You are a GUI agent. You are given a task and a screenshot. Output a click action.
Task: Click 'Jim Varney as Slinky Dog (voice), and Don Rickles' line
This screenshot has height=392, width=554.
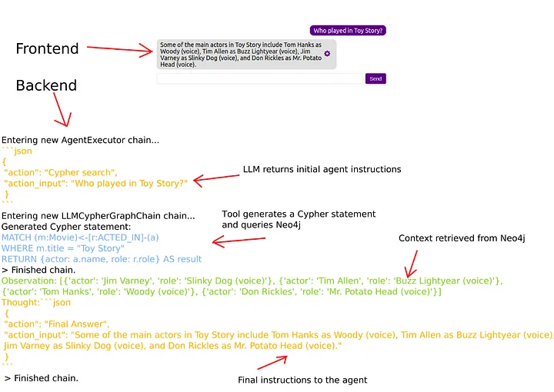pos(173,346)
